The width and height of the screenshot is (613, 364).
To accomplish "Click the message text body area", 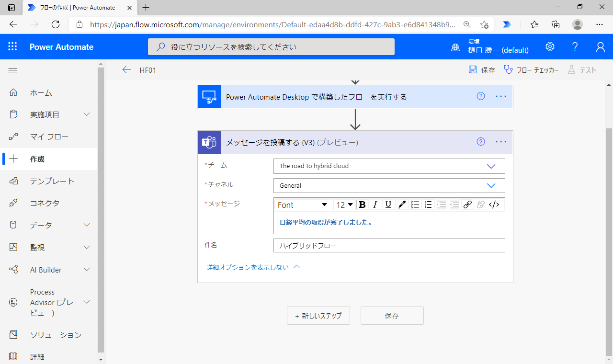I will click(x=389, y=223).
